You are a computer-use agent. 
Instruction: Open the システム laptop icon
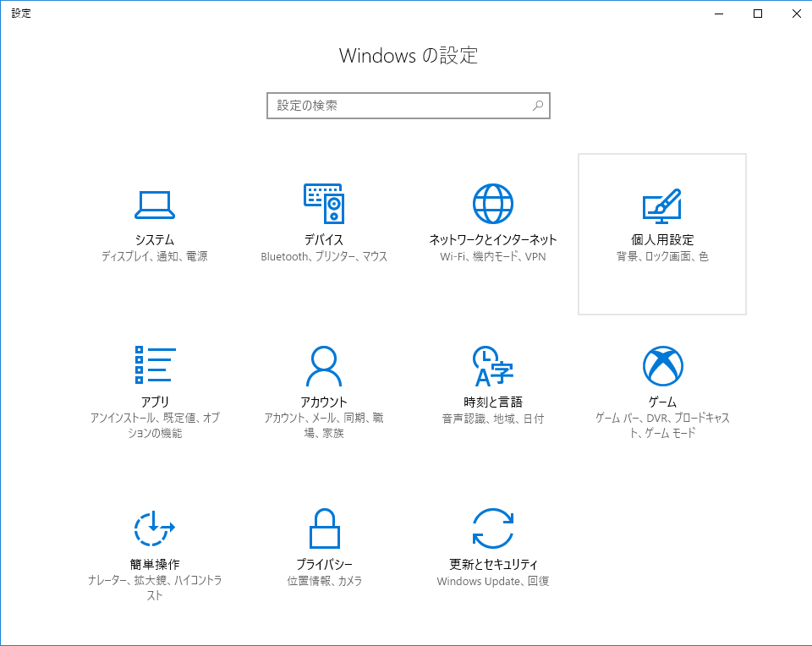[154, 205]
